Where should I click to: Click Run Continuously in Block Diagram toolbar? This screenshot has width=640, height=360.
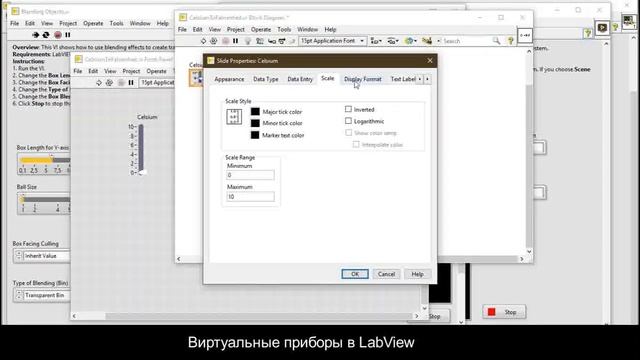tap(213, 41)
